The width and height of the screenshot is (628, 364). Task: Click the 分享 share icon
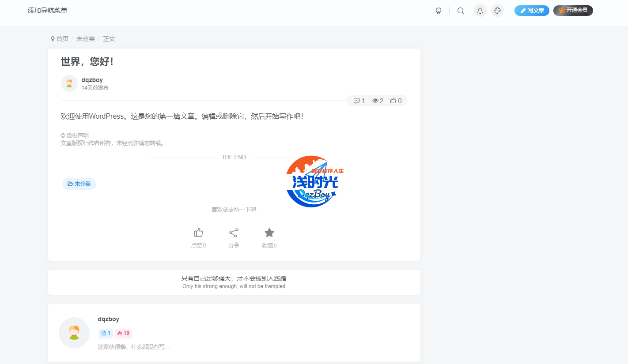coord(234,233)
